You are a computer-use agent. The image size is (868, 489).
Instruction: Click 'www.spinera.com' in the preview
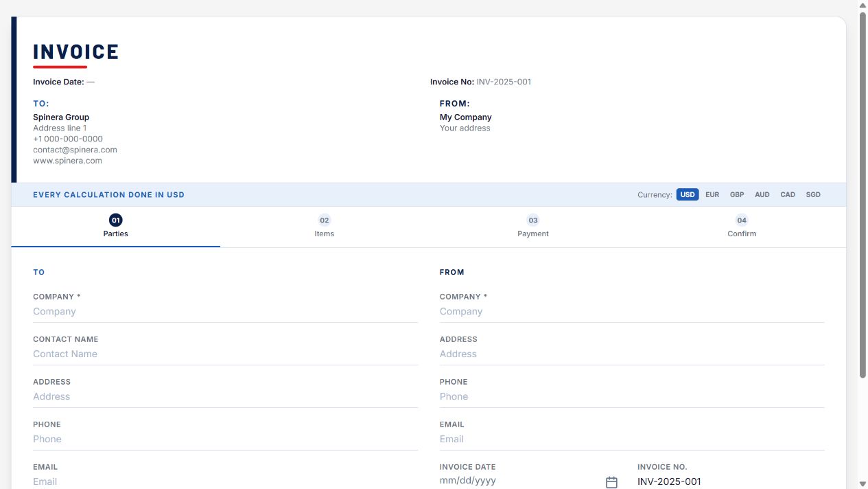pyautogui.click(x=67, y=161)
